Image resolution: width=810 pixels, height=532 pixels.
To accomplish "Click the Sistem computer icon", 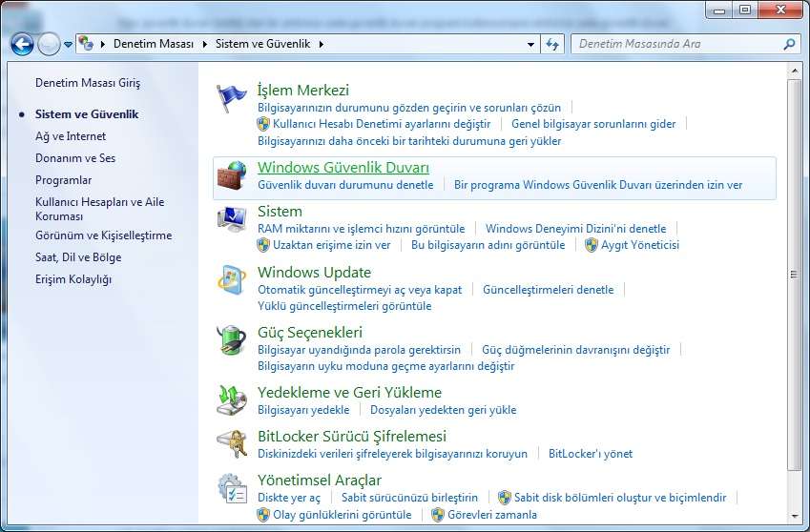I will [x=232, y=219].
